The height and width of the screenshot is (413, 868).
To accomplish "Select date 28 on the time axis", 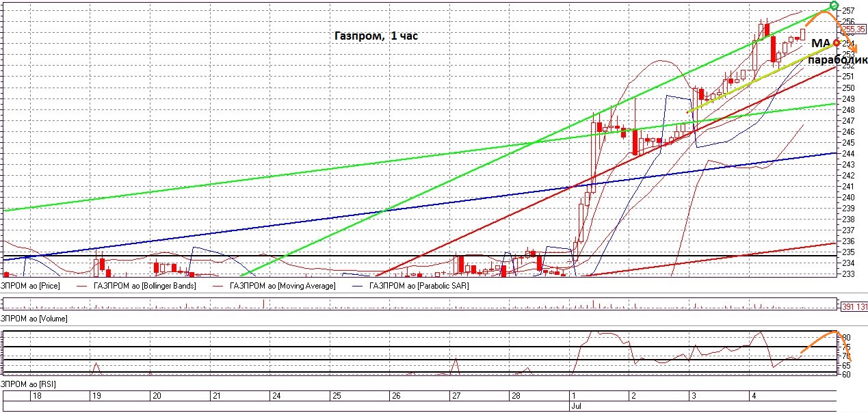I will coord(515,395).
